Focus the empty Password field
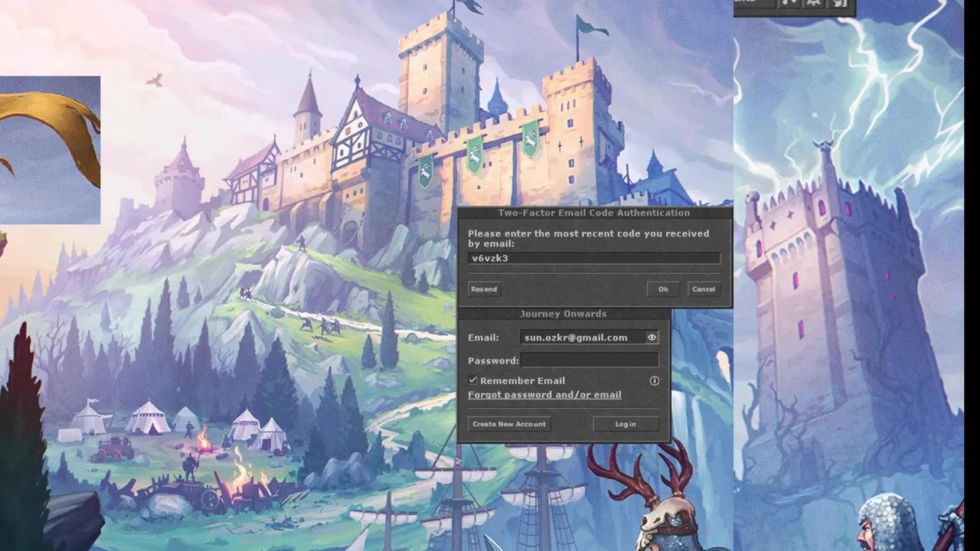The width and height of the screenshot is (980, 551). point(590,360)
